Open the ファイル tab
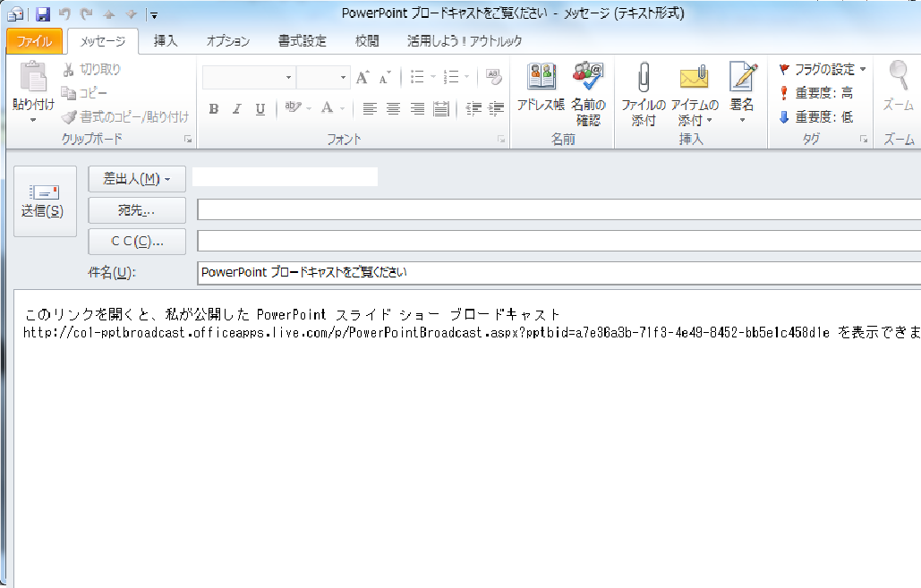Viewport: 921px width, 588px height. [34, 41]
